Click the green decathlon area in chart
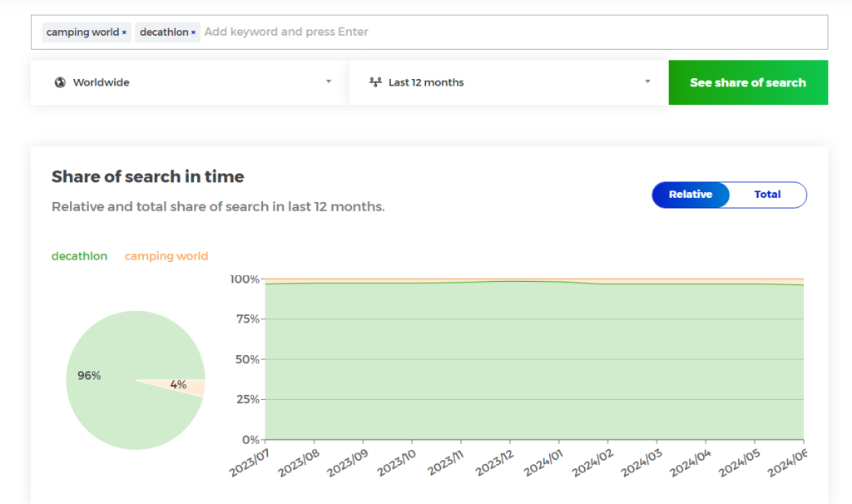Screen dimensions: 852x504 pyautogui.click(x=534, y=361)
